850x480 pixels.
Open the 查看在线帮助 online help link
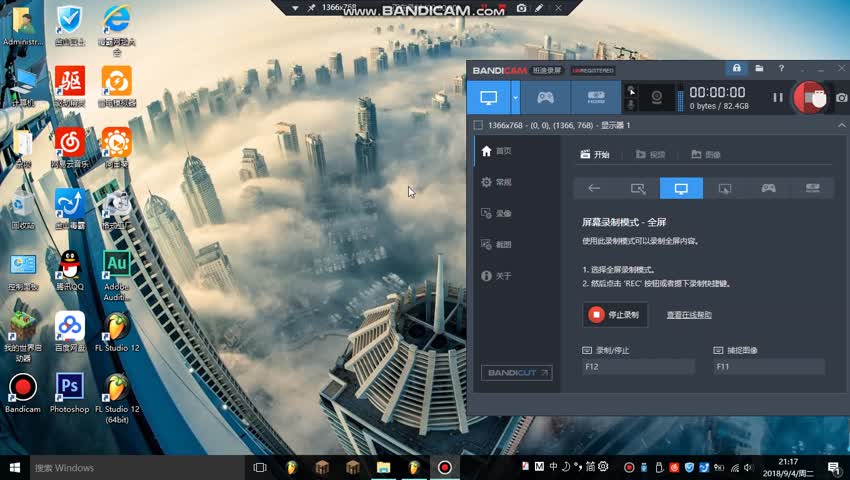pyautogui.click(x=689, y=315)
